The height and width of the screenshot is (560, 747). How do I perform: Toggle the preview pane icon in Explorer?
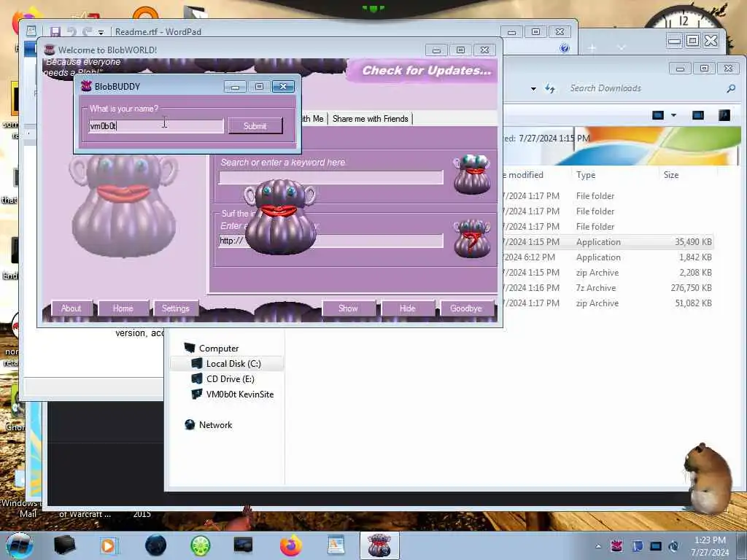(698, 115)
